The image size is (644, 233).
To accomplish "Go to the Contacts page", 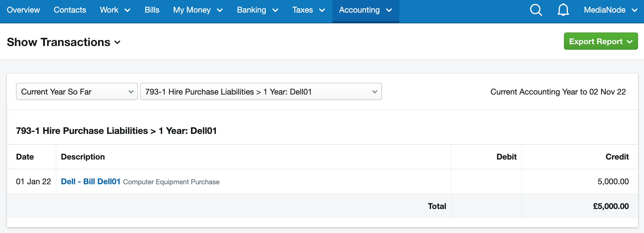I will [x=70, y=10].
